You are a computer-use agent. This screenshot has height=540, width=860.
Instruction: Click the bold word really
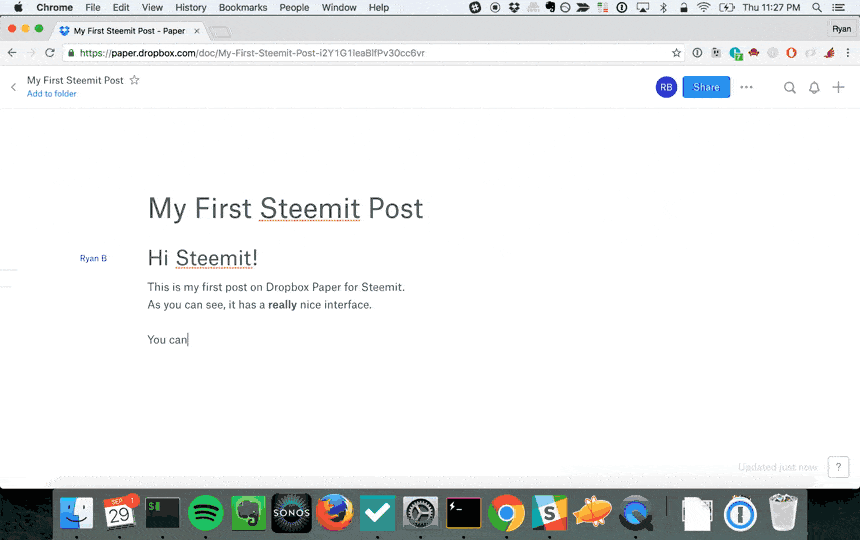282,305
